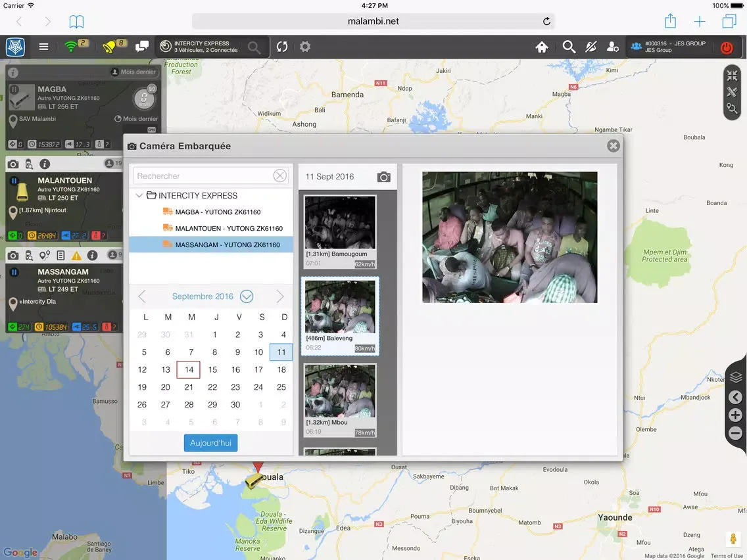Open user settings icon
Viewport: 747px width, 560px height.
[613, 47]
